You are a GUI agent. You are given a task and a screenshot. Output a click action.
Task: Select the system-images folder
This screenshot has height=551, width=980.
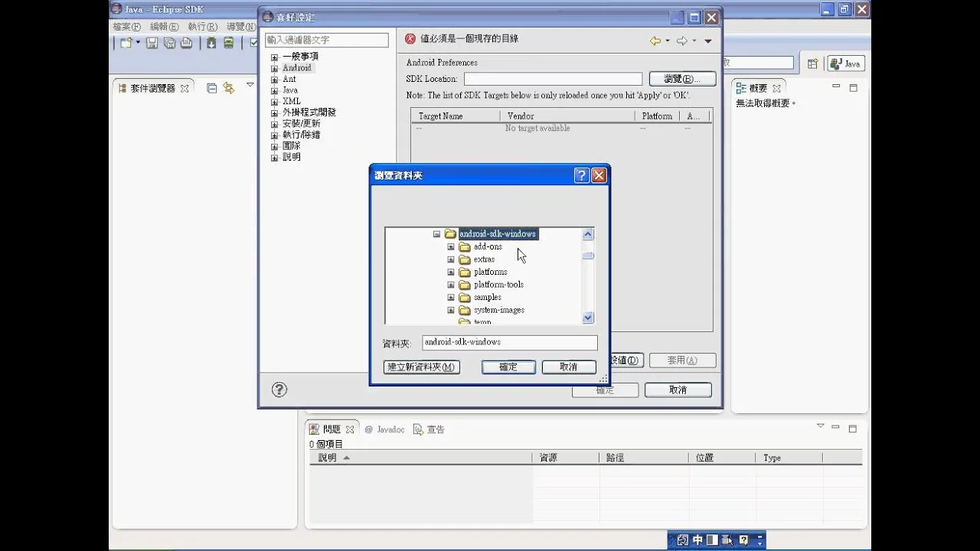pyautogui.click(x=499, y=310)
